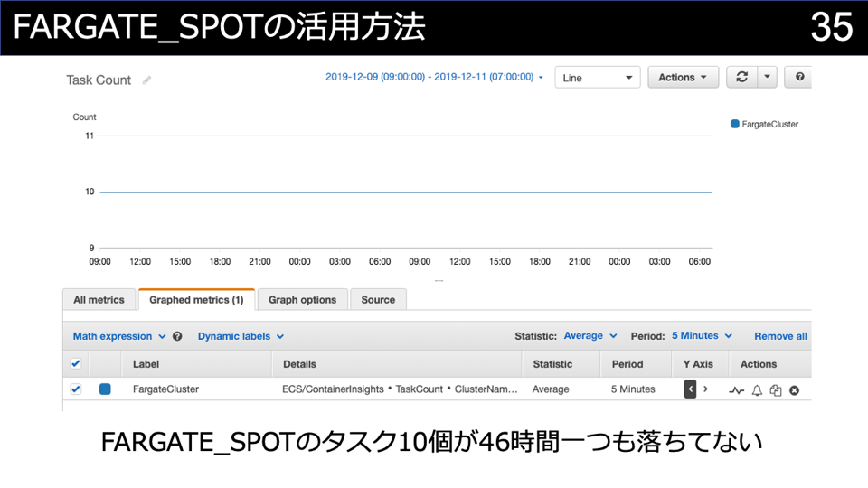This screenshot has height=488, width=868.
Task: Click the Remove all link
Action: (780, 336)
